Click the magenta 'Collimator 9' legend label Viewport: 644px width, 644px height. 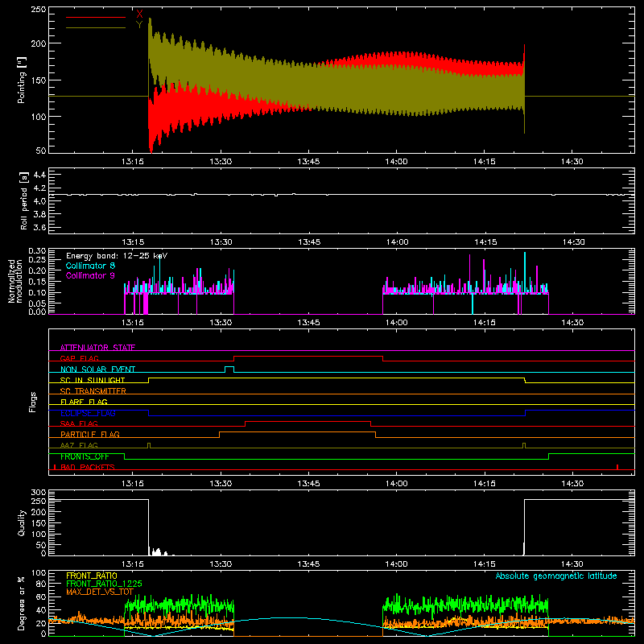pyautogui.click(x=90, y=275)
